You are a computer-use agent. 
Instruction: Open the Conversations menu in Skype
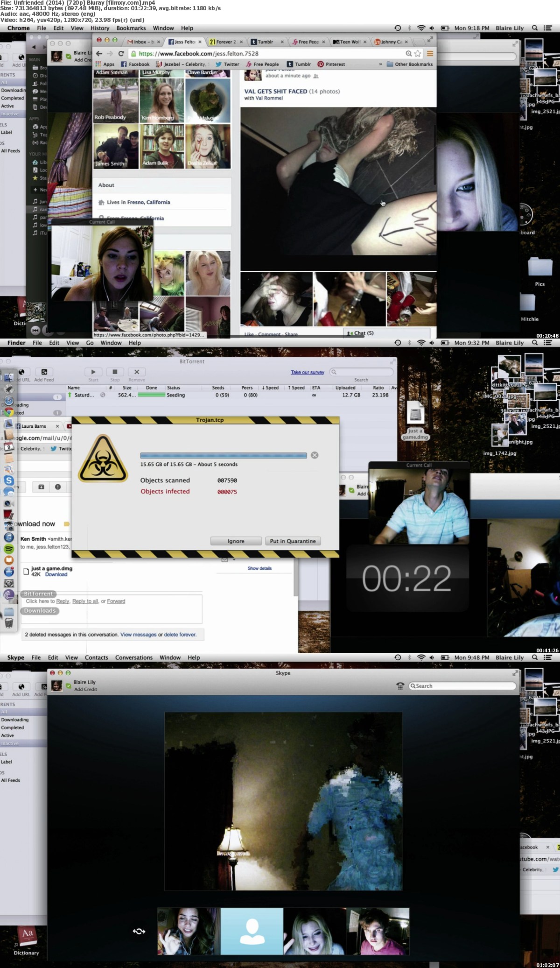(134, 657)
